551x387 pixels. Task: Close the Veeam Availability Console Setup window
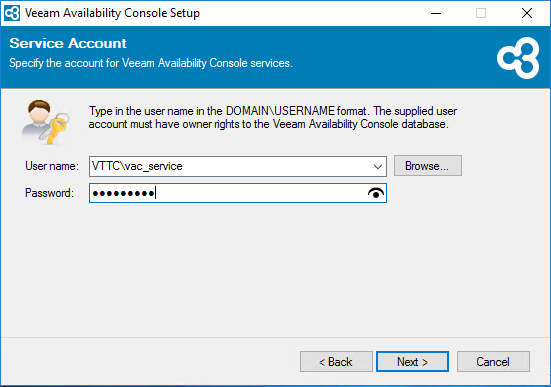527,13
